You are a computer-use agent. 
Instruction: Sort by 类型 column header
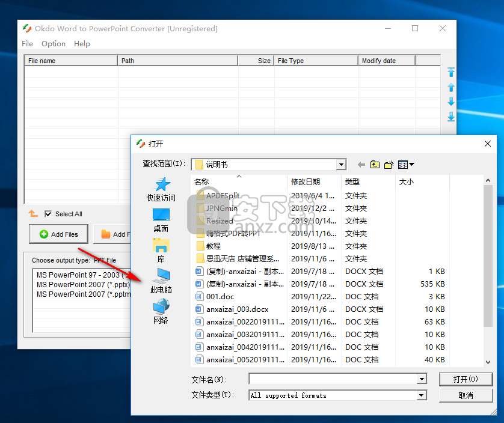pyautogui.click(x=368, y=182)
